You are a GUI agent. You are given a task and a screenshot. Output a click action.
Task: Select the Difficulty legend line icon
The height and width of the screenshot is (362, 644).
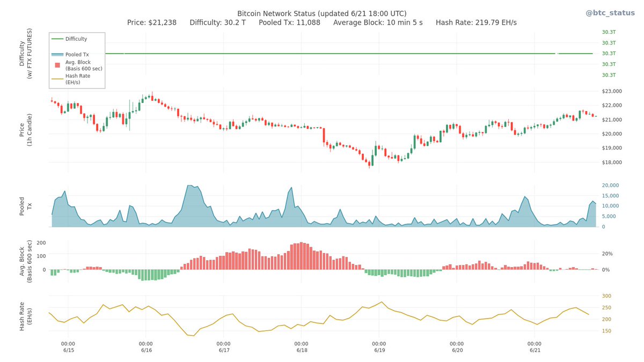(56, 39)
